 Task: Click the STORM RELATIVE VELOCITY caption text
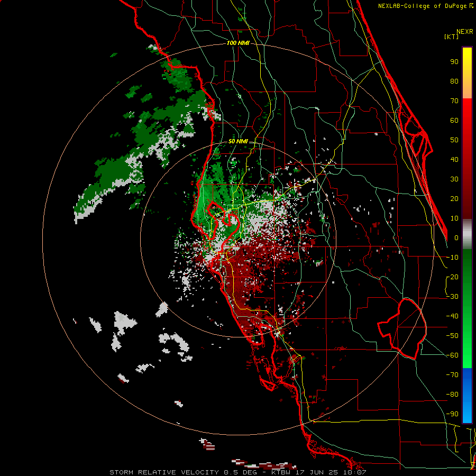pyautogui.click(x=164, y=472)
